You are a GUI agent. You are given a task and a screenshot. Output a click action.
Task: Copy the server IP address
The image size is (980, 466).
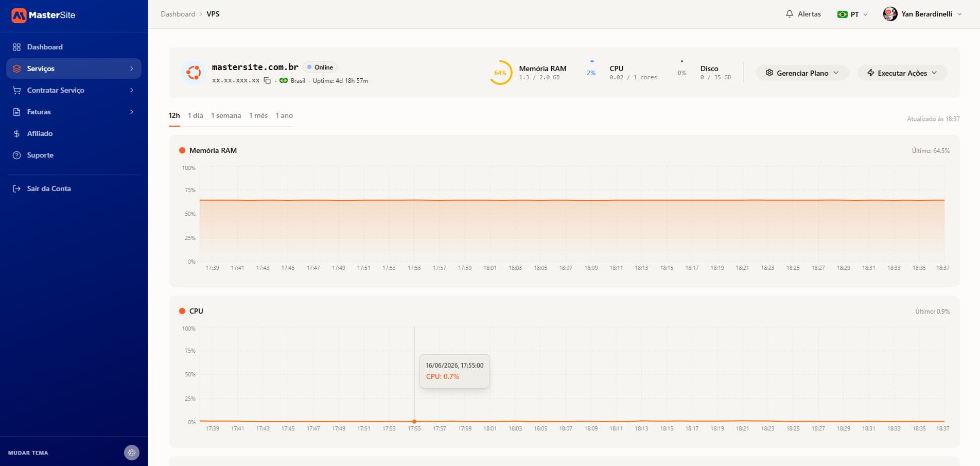(x=267, y=80)
